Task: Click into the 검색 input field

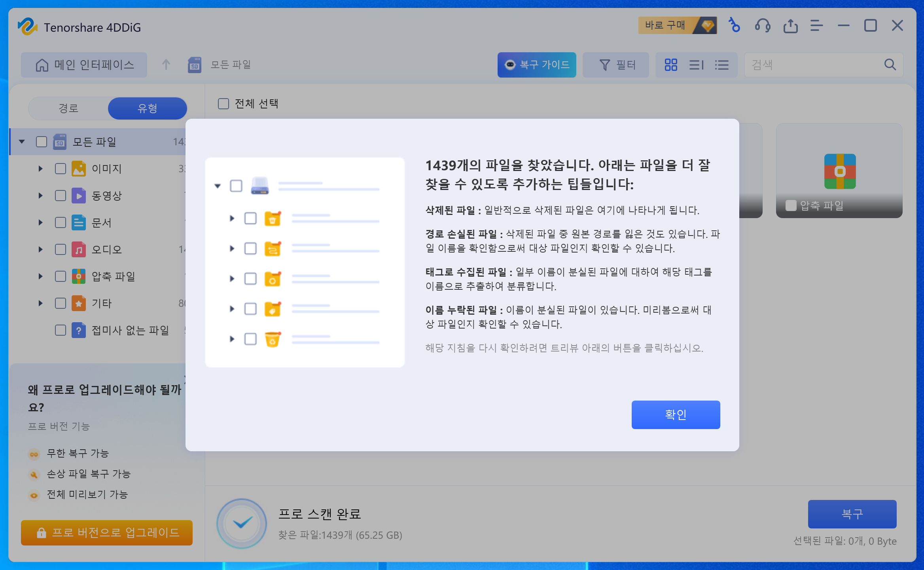Action: [811, 65]
